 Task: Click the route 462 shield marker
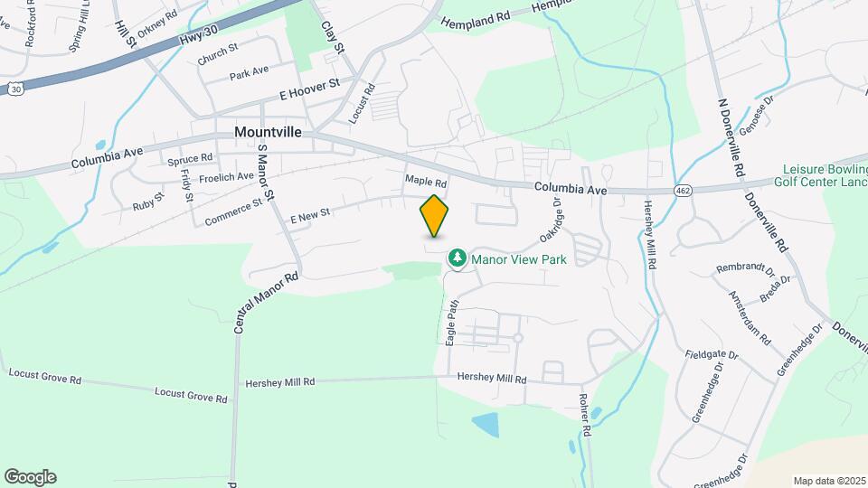click(682, 190)
